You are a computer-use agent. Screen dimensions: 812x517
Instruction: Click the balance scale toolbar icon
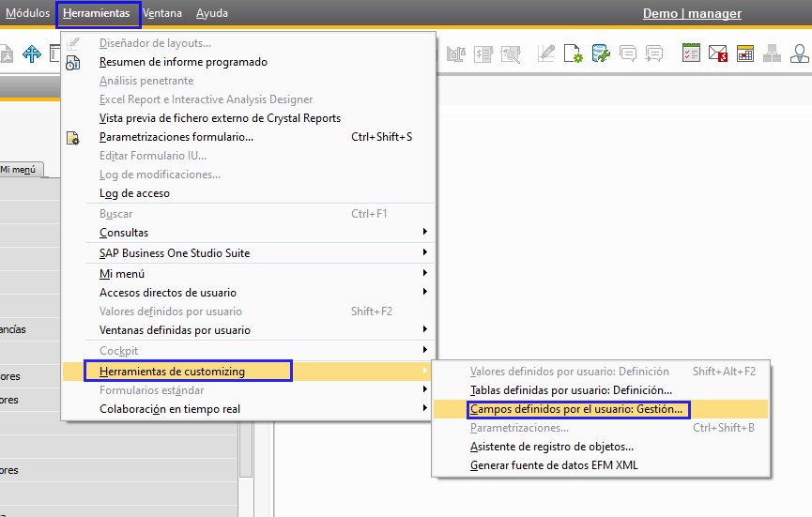pyautogui.click(x=456, y=53)
